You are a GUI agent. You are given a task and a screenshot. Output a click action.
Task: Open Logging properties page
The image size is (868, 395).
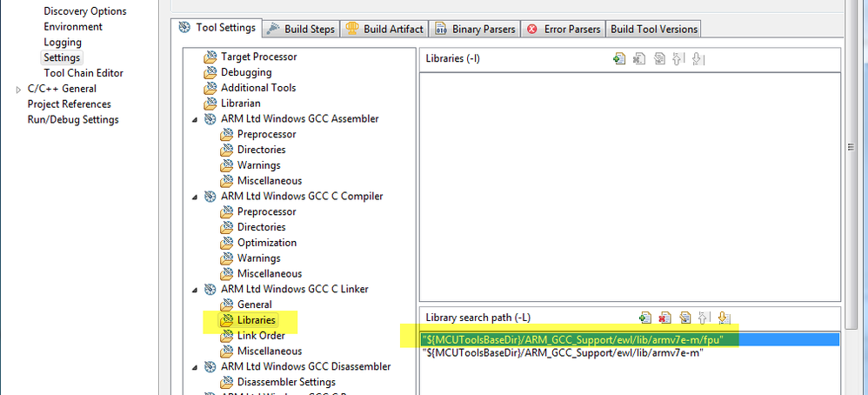pyautogui.click(x=63, y=42)
